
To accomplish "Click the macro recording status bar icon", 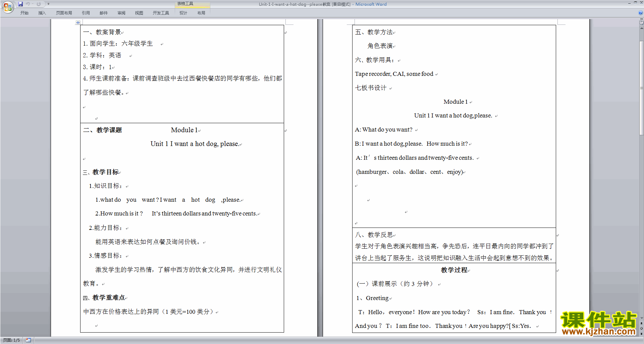I will (x=29, y=340).
